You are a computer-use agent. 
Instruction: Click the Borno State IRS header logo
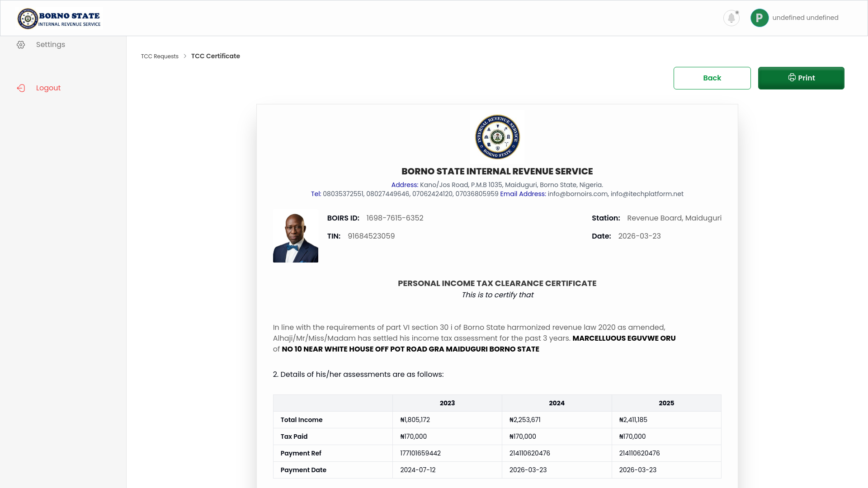(x=59, y=19)
